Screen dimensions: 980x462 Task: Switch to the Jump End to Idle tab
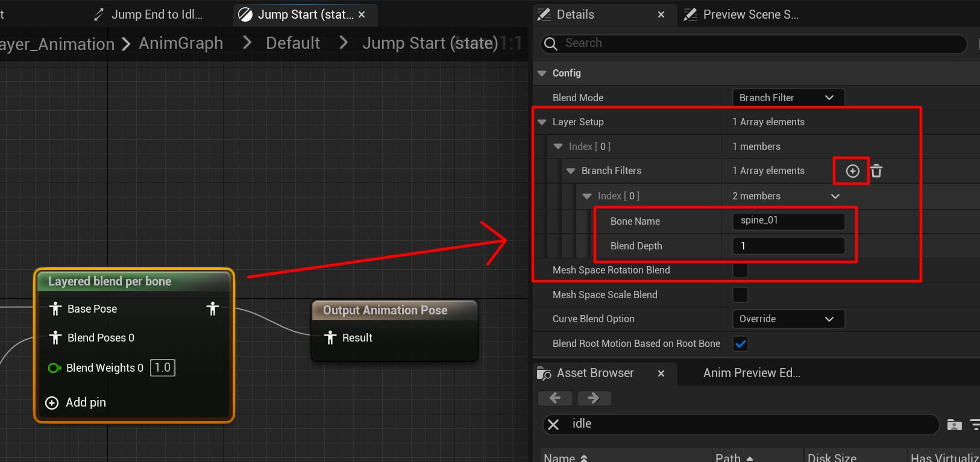(148, 14)
